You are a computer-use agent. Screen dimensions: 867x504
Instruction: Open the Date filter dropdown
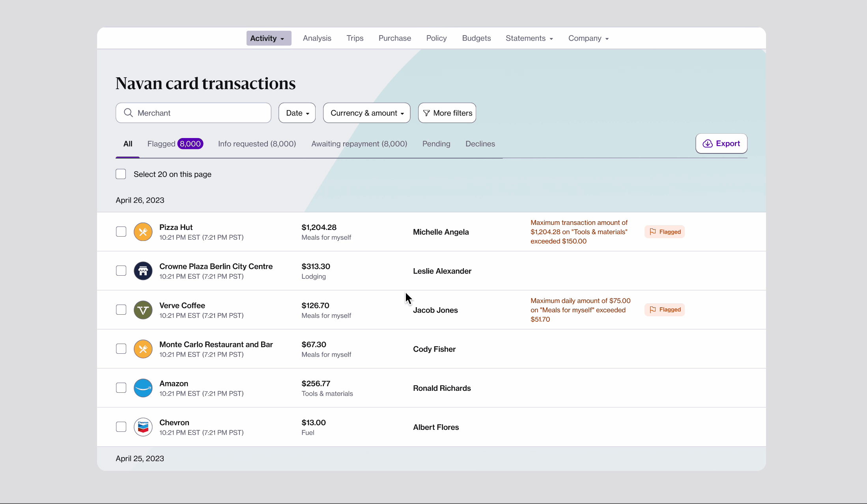[x=297, y=113]
